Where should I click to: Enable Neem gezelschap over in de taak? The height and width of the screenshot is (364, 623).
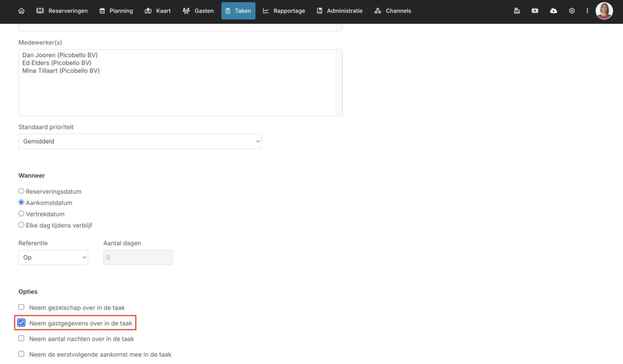(21, 307)
